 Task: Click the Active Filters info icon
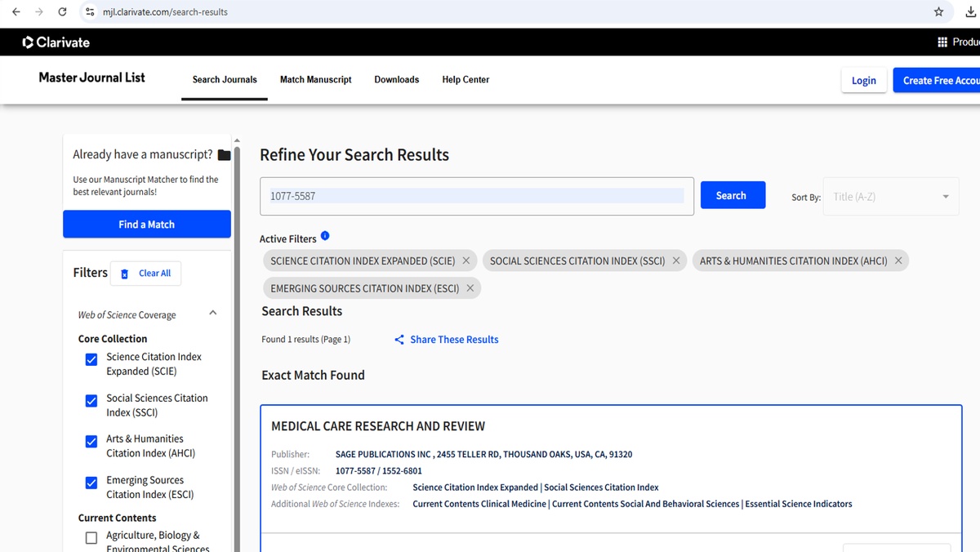pyautogui.click(x=325, y=236)
